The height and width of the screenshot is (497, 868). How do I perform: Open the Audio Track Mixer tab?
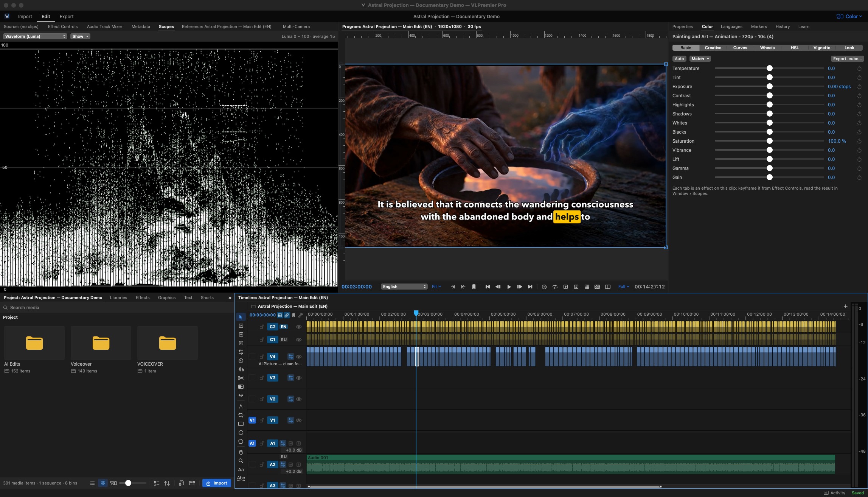pos(104,26)
